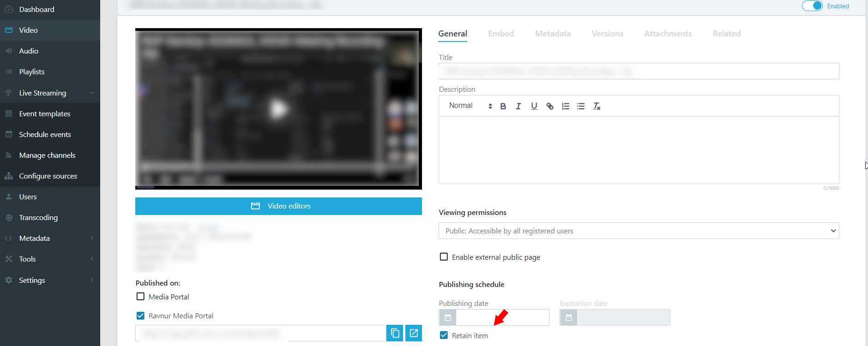Open the Normal text style dropdown
This screenshot has height=346, width=868.
coord(470,106)
